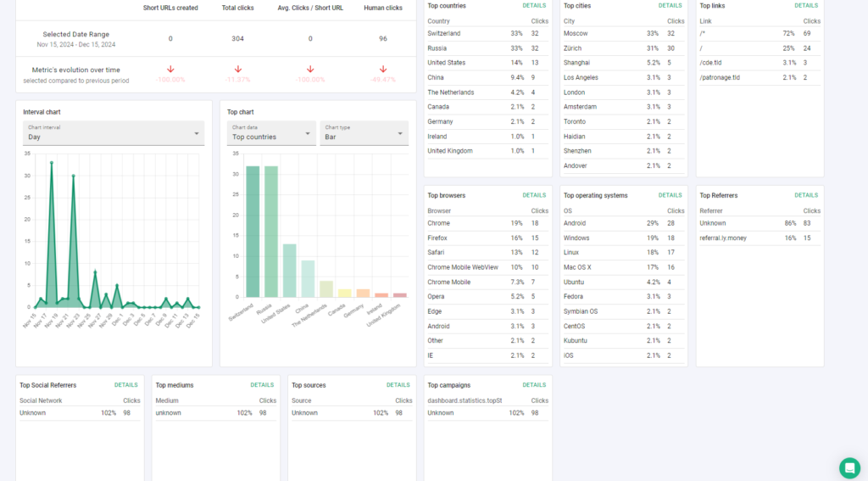Open the Chart type Bar dropdown
Screen dimensions: 868x481
point(364,133)
